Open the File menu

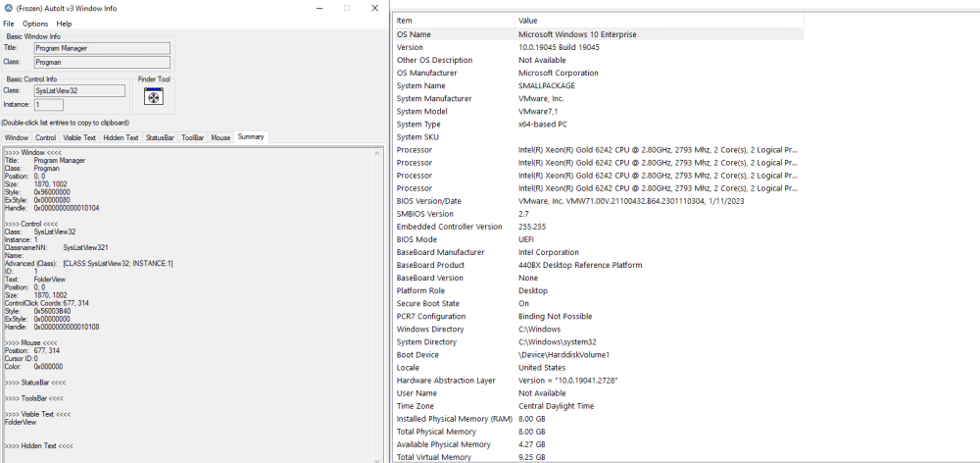[9, 24]
